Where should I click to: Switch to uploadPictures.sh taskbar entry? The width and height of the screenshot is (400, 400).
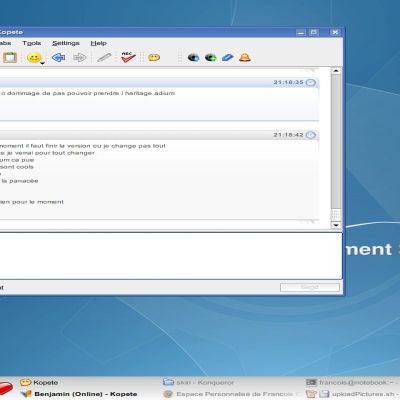353,394
